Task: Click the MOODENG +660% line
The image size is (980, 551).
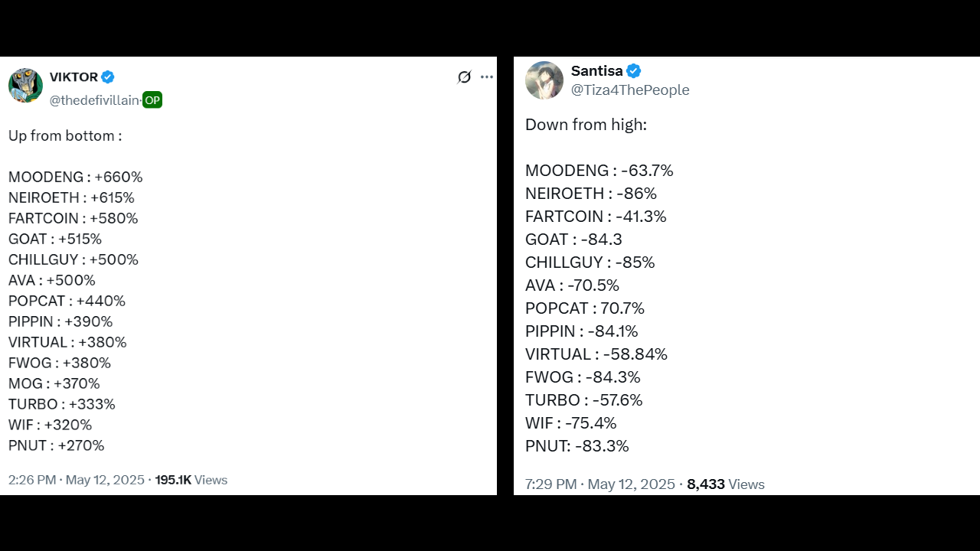Action: pyautogui.click(x=75, y=177)
